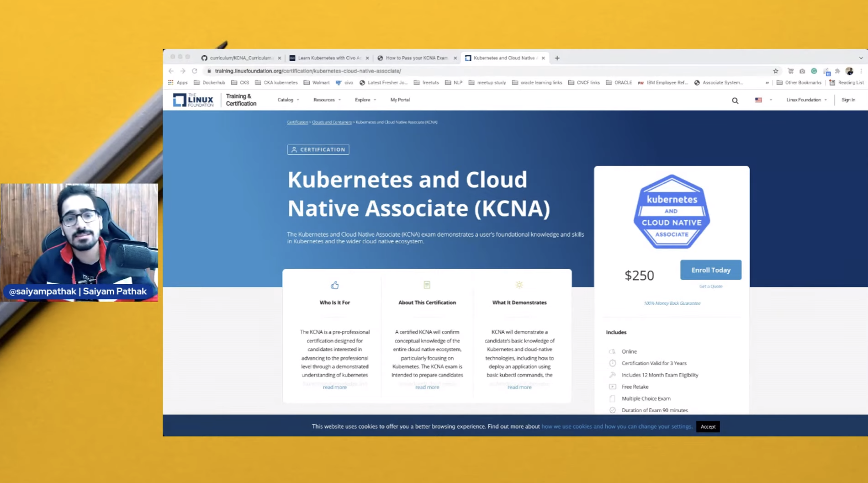This screenshot has height=483, width=868.
Task: Click read more under What It Demonstrates
Action: pyautogui.click(x=519, y=387)
